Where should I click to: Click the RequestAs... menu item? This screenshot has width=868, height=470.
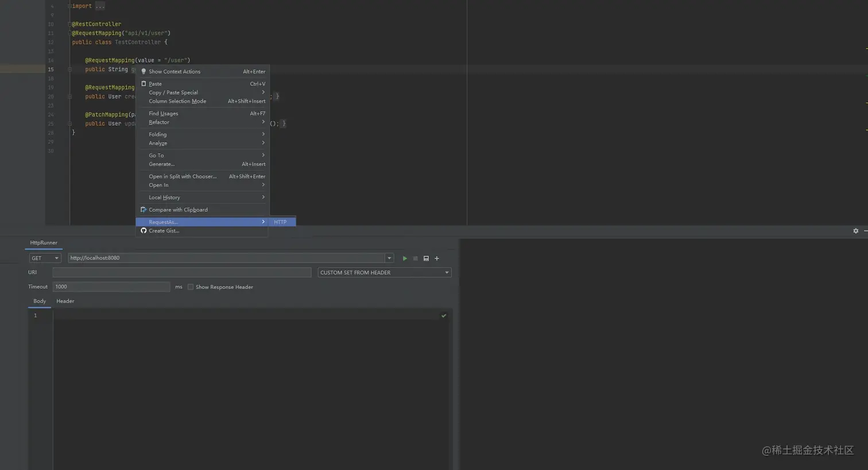point(202,222)
